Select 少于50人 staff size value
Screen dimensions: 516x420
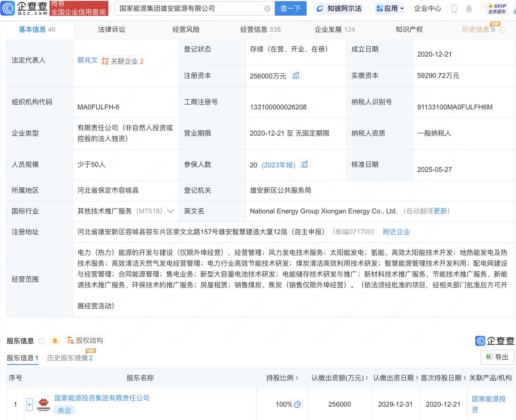pos(91,165)
